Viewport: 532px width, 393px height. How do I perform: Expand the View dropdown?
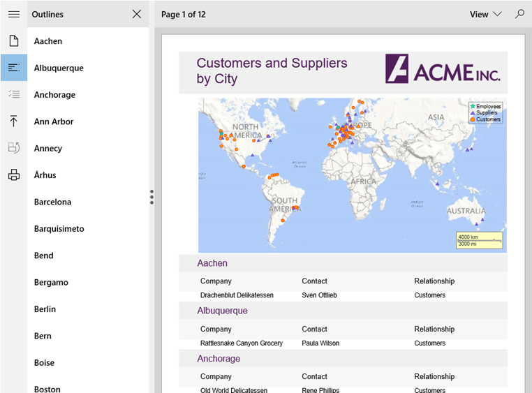coord(486,14)
